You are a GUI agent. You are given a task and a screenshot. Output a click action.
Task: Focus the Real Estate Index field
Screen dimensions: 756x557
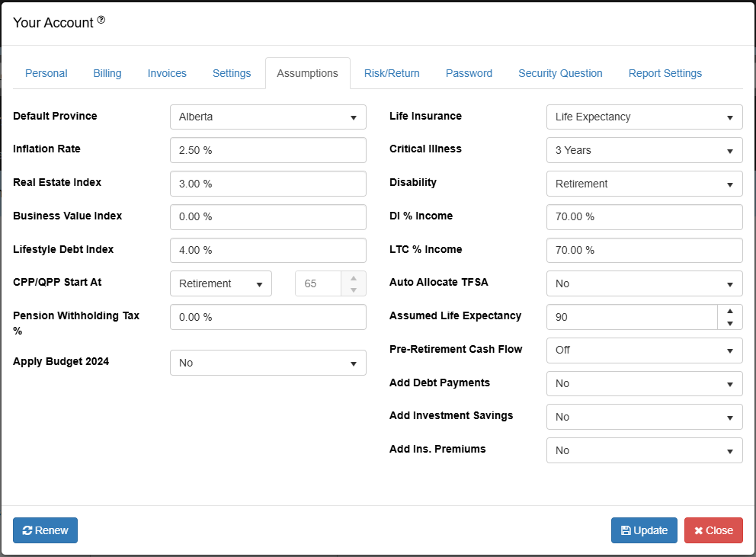[267, 184]
